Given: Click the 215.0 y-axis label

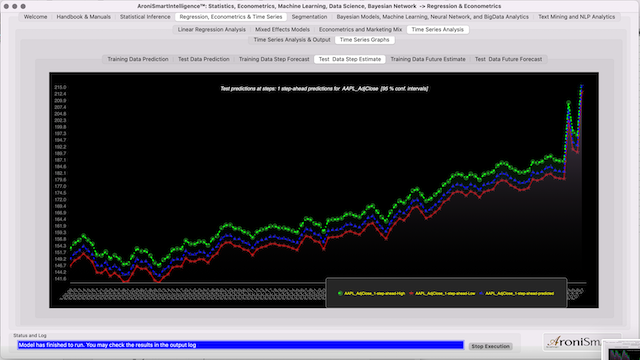Looking at the screenshot, I should pyautogui.click(x=60, y=87).
